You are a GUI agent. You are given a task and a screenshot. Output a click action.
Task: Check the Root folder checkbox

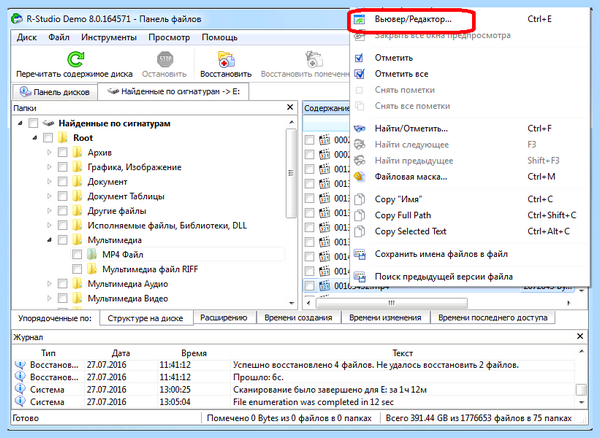tap(48, 138)
